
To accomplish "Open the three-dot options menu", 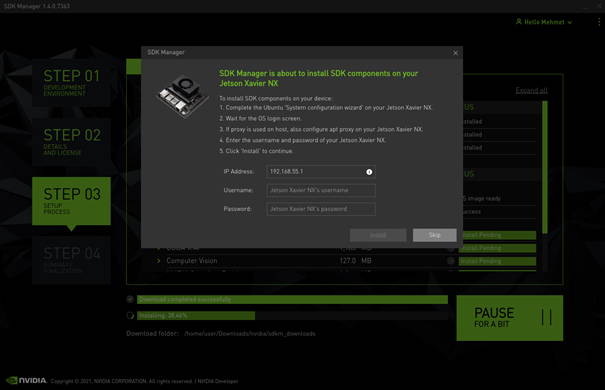I will pos(599,22).
